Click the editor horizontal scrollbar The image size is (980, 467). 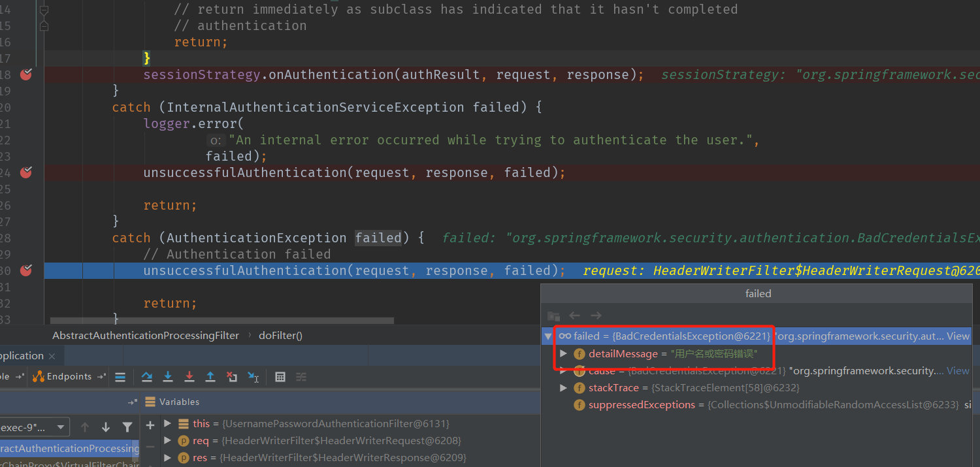point(222,321)
